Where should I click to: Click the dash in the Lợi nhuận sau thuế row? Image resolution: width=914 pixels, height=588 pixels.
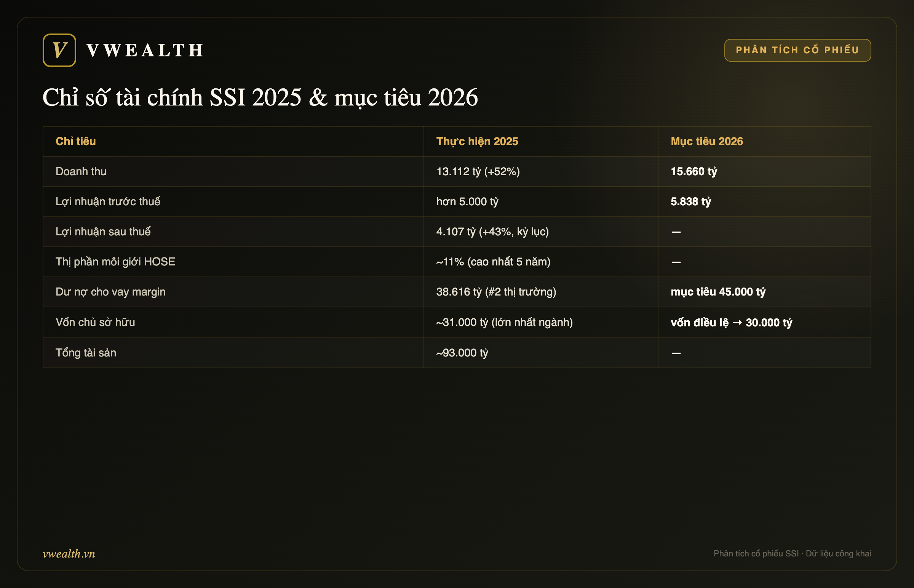coord(676,232)
